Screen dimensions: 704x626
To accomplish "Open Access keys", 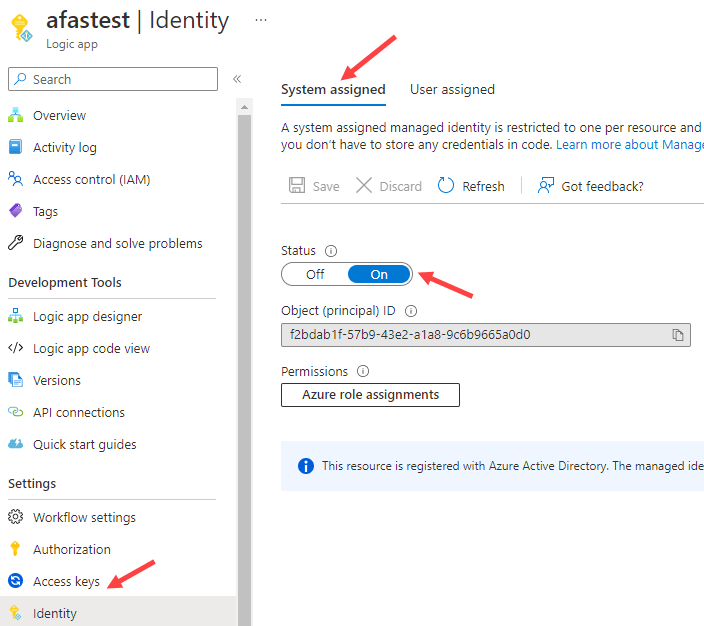I will 66,581.
